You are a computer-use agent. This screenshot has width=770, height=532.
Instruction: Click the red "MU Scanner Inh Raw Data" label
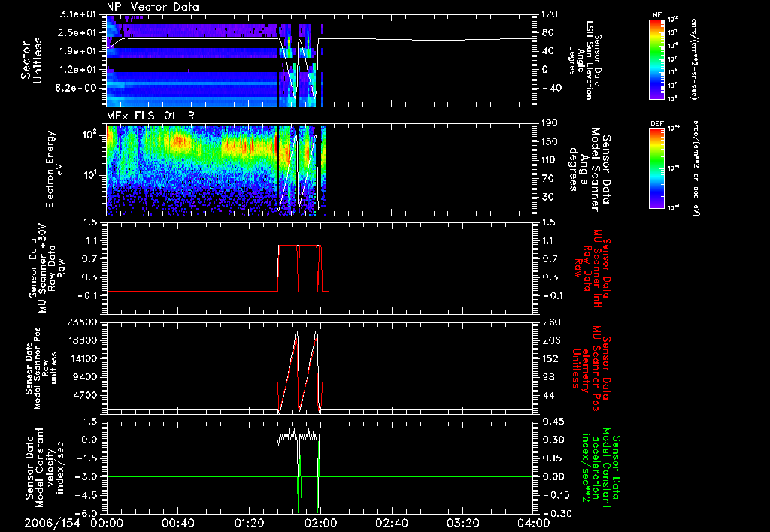point(593,268)
